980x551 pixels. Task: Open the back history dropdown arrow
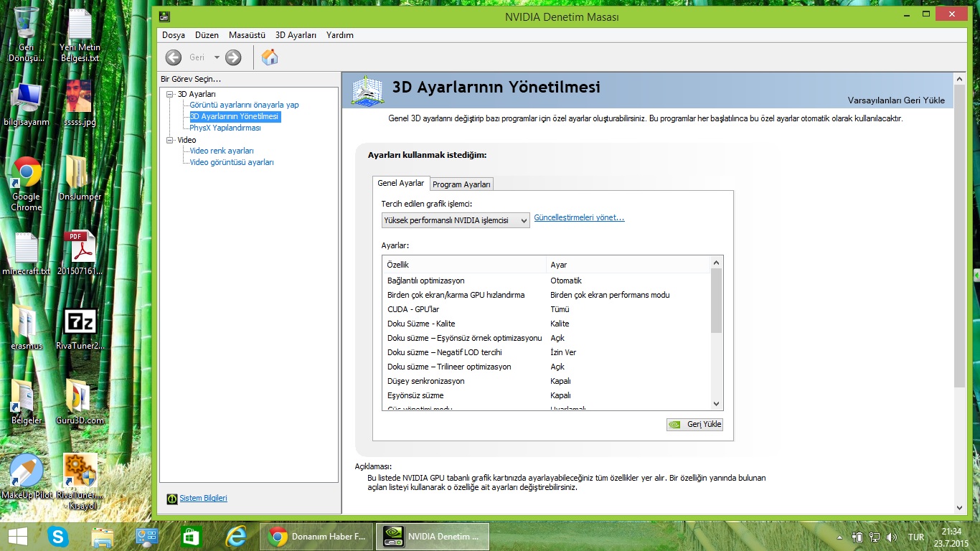pos(217,57)
